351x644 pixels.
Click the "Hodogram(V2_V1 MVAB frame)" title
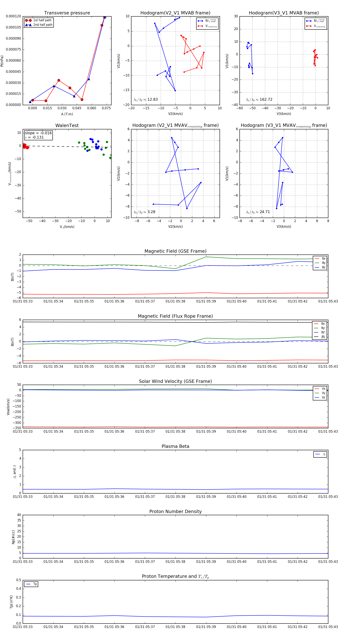[175, 13]
